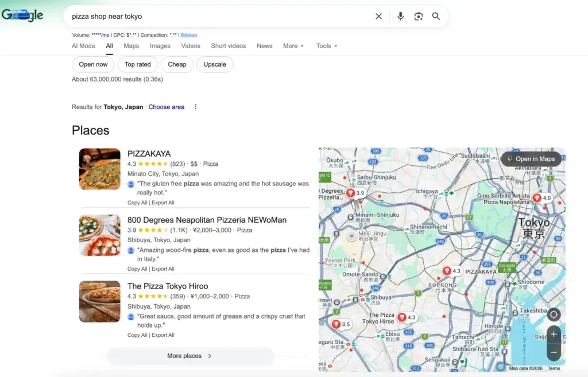Zoom out on the map with minus

click(554, 352)
